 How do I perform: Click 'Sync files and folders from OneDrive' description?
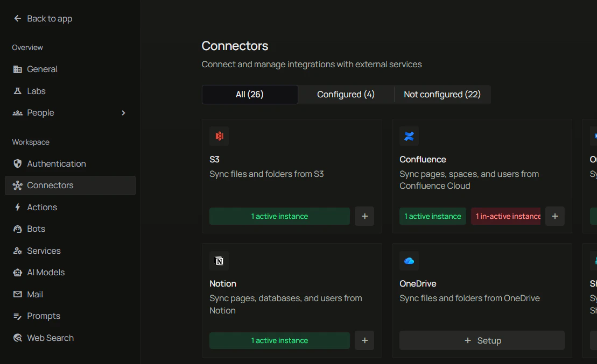pyautogui.click(x=469, y=298)
